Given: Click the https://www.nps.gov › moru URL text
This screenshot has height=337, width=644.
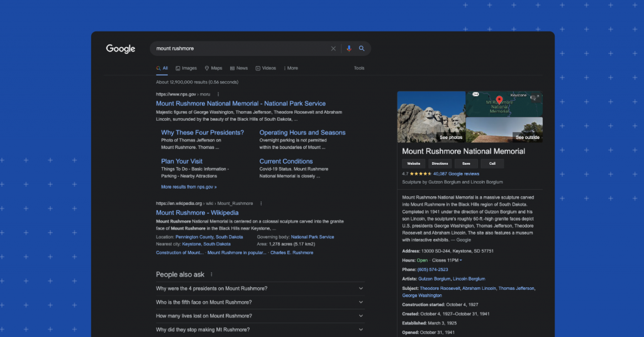Looking at the screenshot, I should pos(183,94).
